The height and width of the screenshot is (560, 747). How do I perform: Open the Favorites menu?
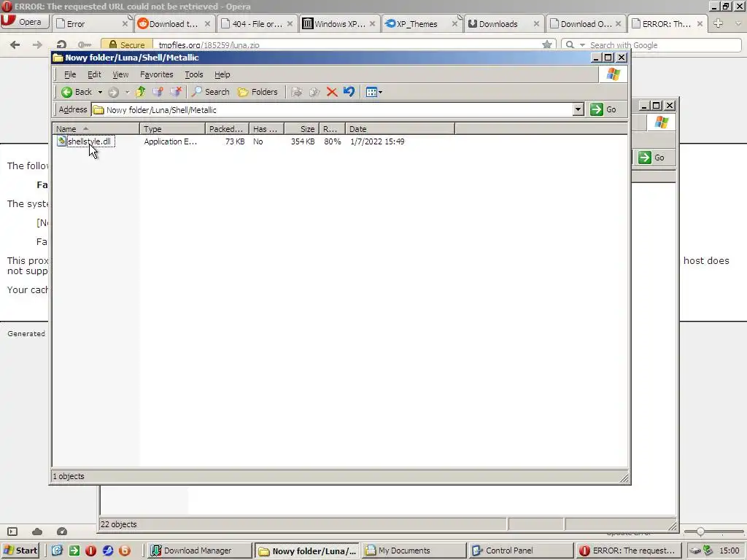156,74
